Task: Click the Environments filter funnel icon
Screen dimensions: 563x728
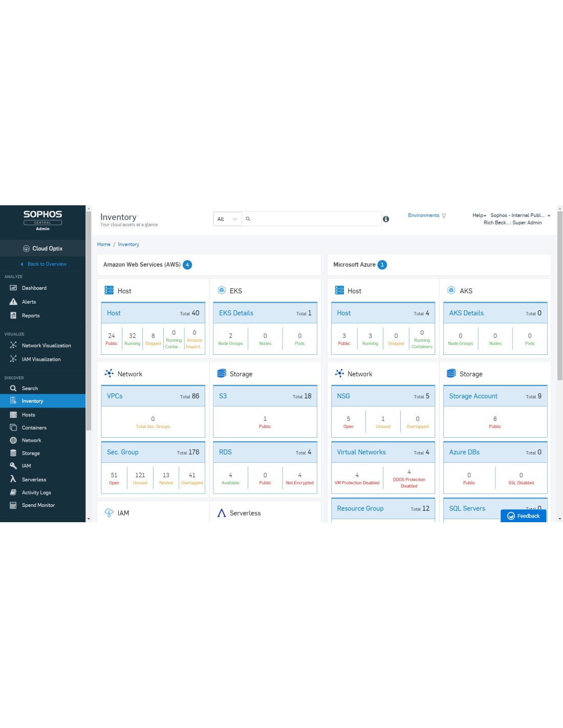Action: (444, 216)
